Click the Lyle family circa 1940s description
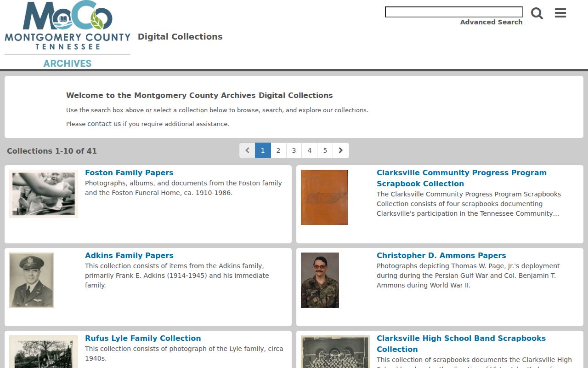The image size is (588, 368). tap(184, 353)
